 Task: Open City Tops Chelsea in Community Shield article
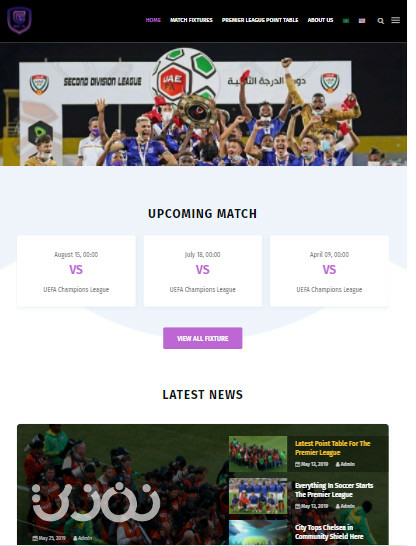pos(329,532)
